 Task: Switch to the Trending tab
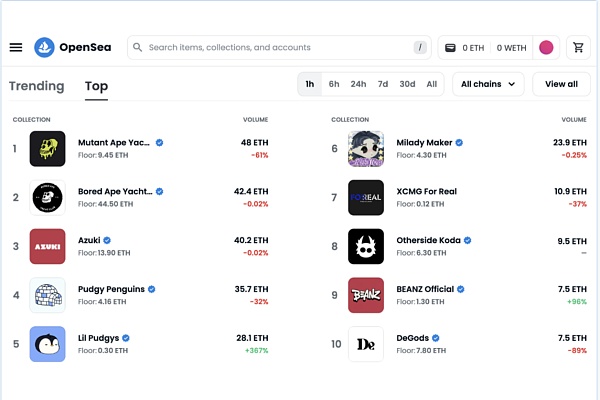tap(37, 86)
